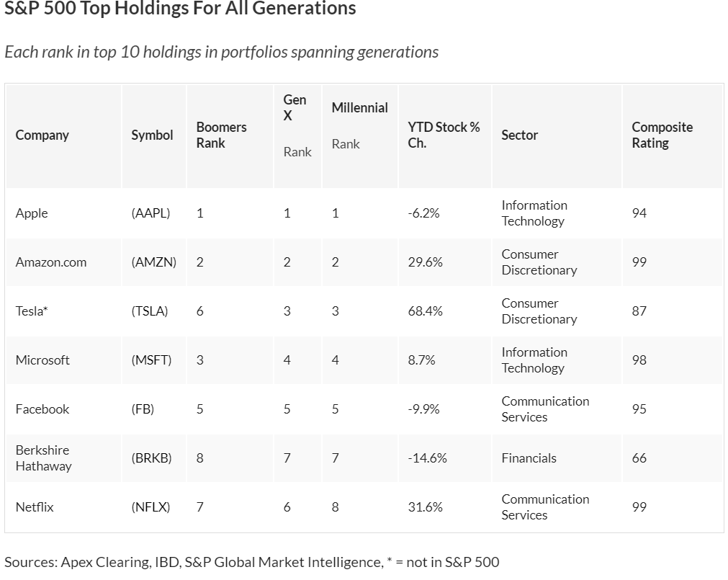This screenshot has width=728, height=580.
Task: Click the Millennial Rank column header
Action: coord(359,125)
